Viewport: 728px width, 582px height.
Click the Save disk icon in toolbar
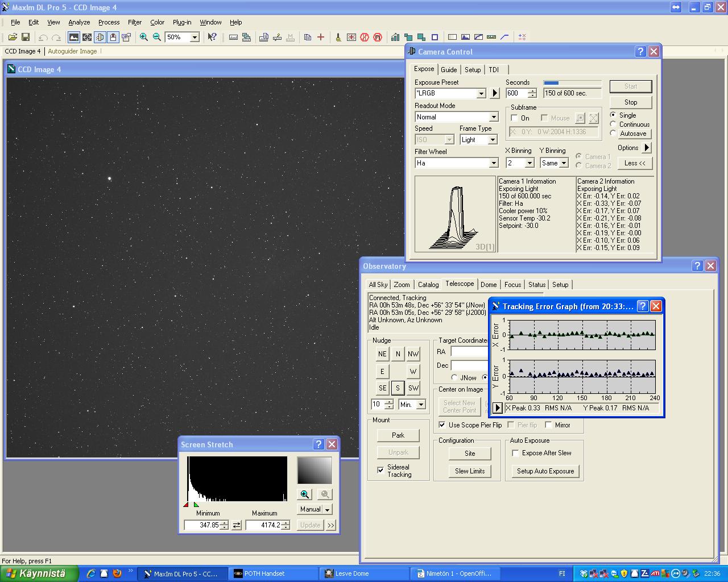click(x=26, y=37)
